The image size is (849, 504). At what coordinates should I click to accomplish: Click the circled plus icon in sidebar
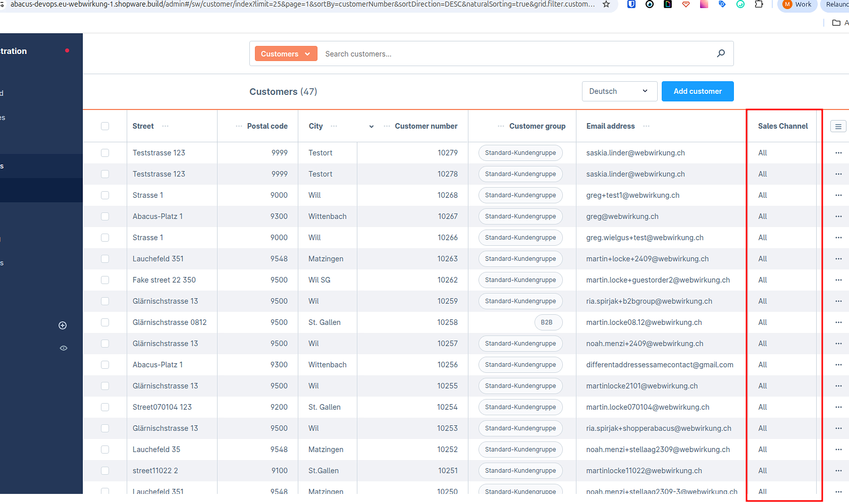(63, 325)
